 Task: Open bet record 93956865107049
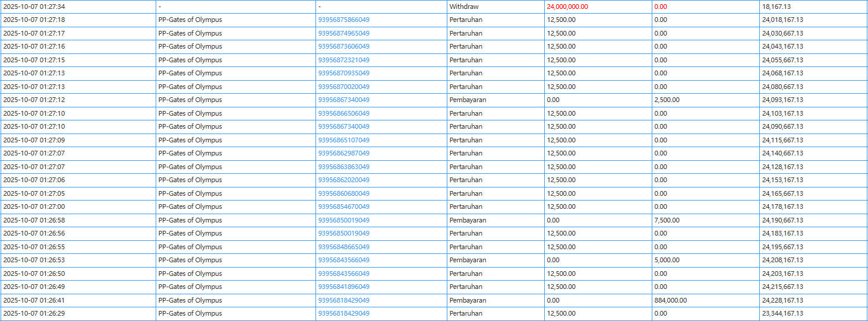[343, 140]
